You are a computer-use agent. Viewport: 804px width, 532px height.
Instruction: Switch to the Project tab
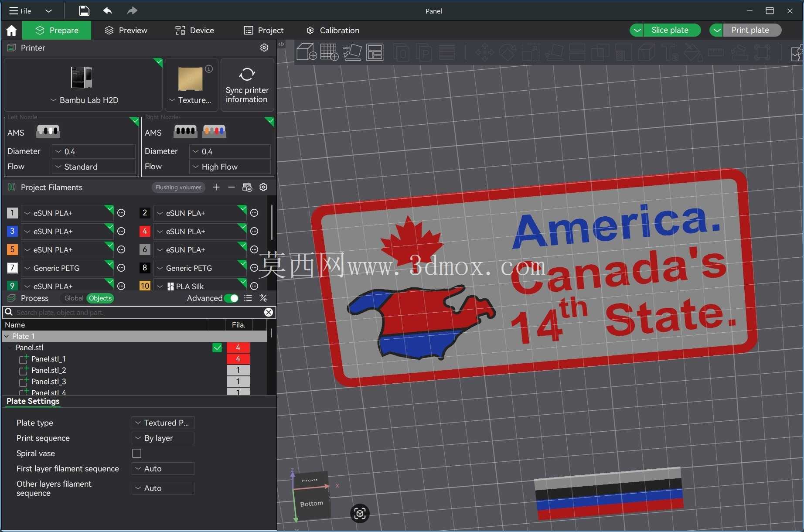tap(264, 31)
